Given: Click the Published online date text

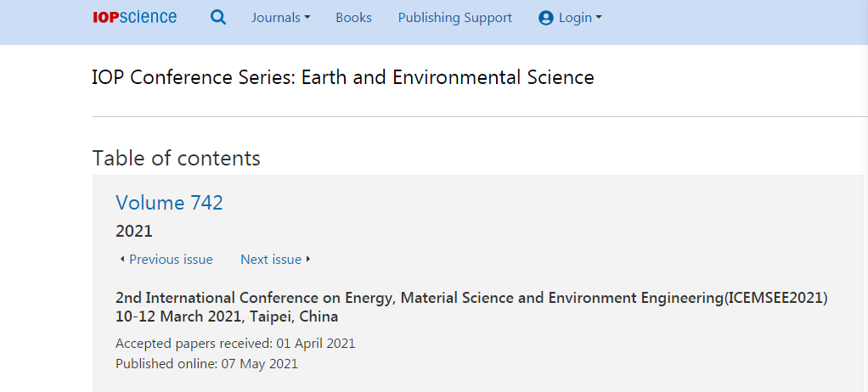Looking at the screenshot, I should coord(206,364).
